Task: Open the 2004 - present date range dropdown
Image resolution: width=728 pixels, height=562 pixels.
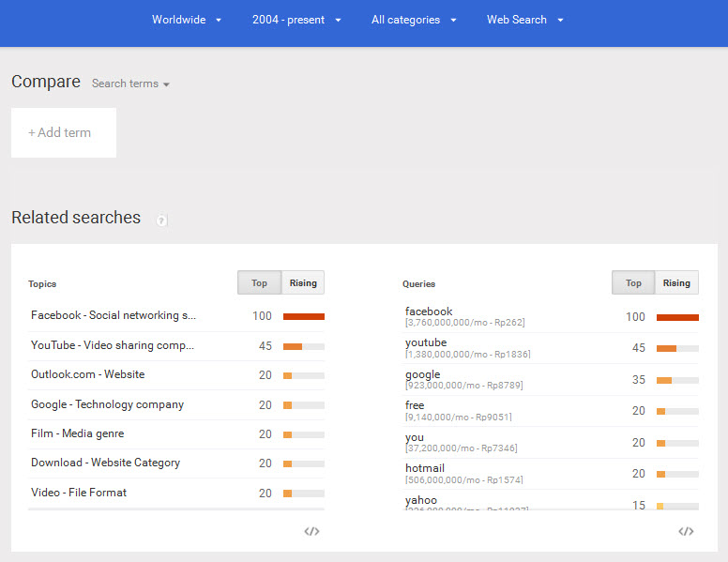Action: [296, 20]
